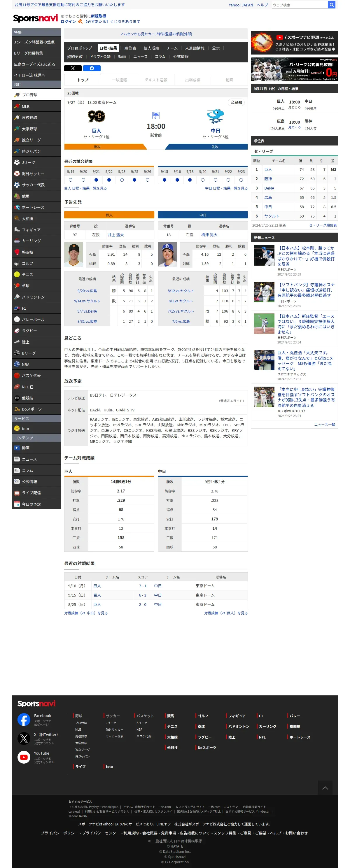Click the back-to-top chevron button

325,788
